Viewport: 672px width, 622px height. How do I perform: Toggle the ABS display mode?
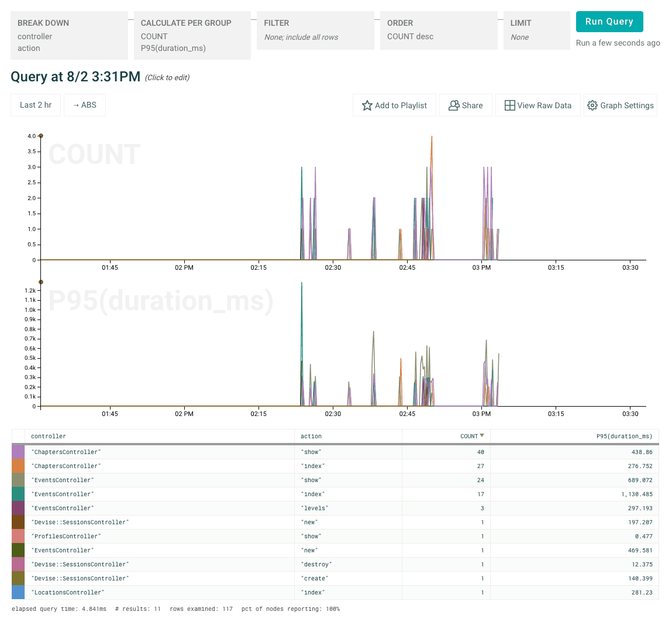pos(85,105)
